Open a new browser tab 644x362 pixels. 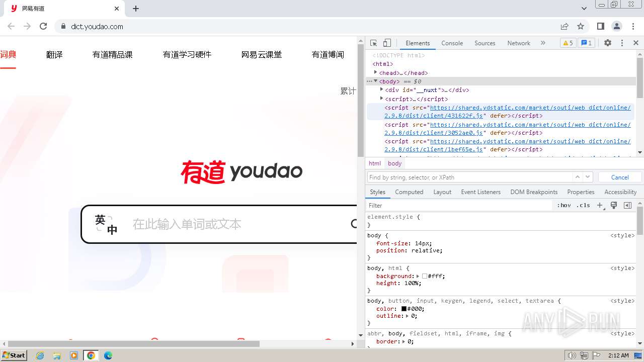pos(136,9)
